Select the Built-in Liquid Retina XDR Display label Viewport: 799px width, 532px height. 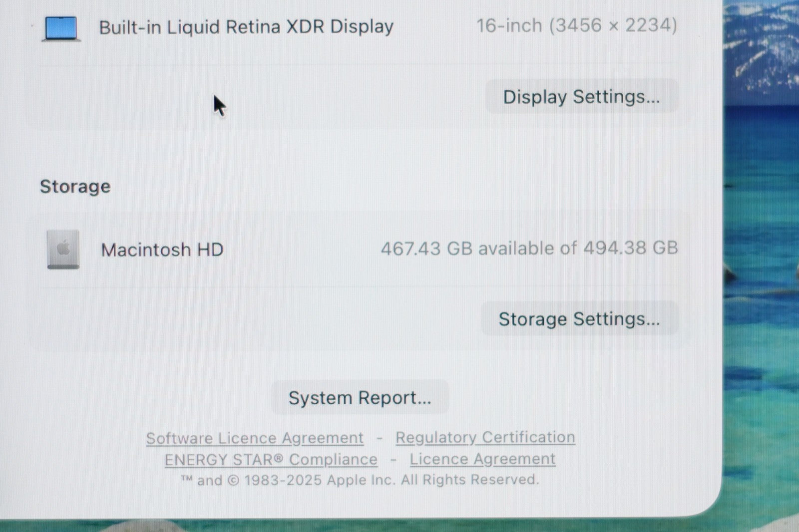click(246, 27)
